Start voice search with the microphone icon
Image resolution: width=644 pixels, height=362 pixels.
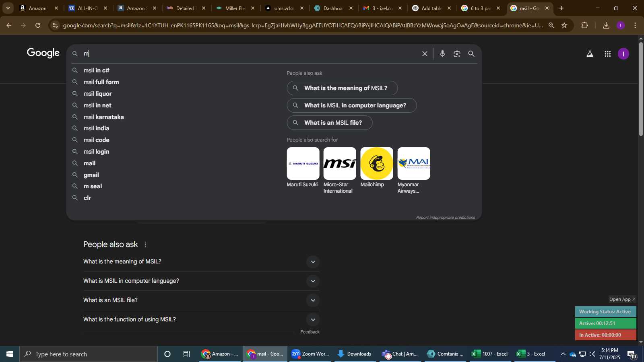tap(442, 54)
